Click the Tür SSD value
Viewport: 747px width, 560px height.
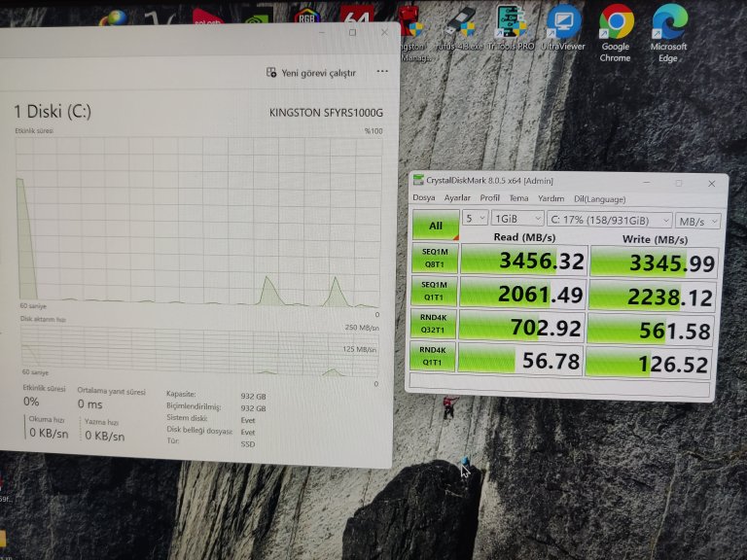[248, 443]
